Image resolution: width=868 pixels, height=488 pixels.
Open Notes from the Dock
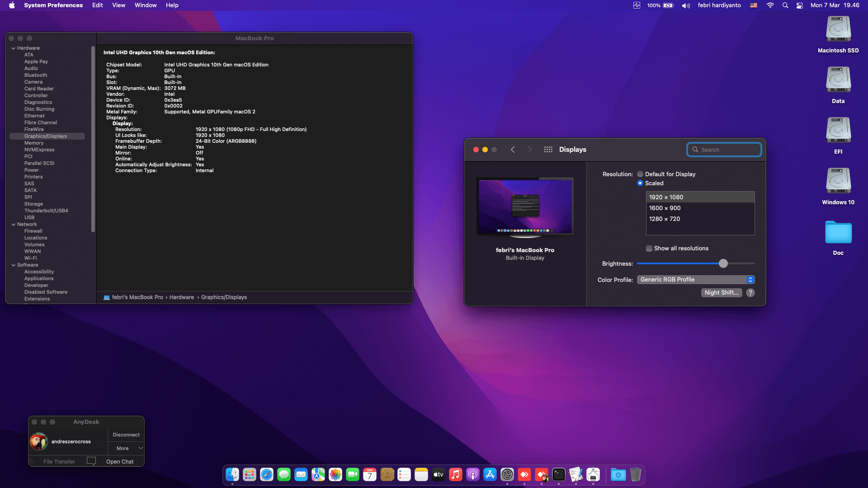[421, 474]
